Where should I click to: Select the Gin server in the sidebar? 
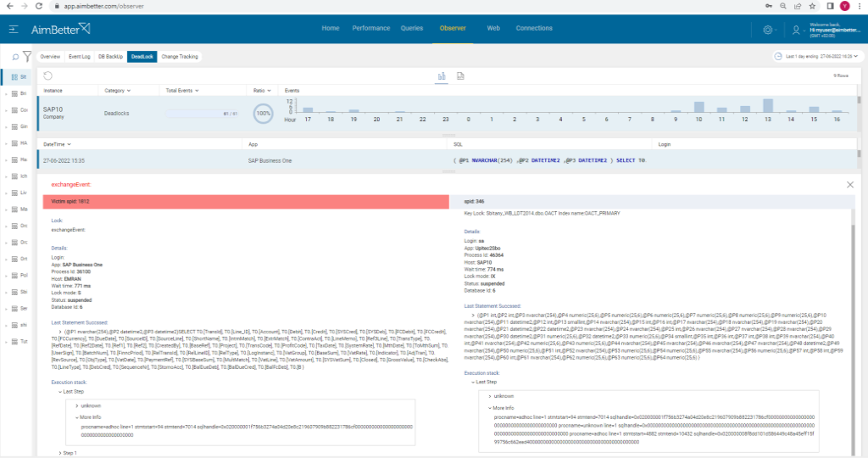(19, 127)
